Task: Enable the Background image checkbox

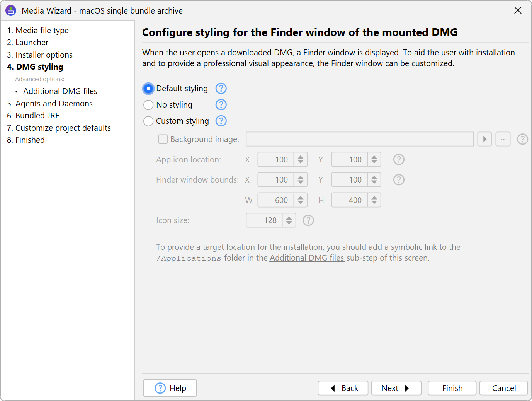Action: (163, 139)
